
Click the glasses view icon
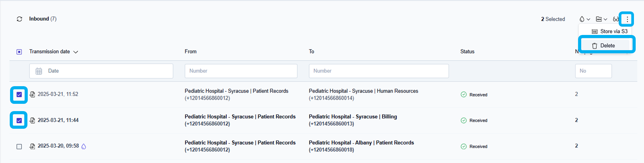click(616, 19)
